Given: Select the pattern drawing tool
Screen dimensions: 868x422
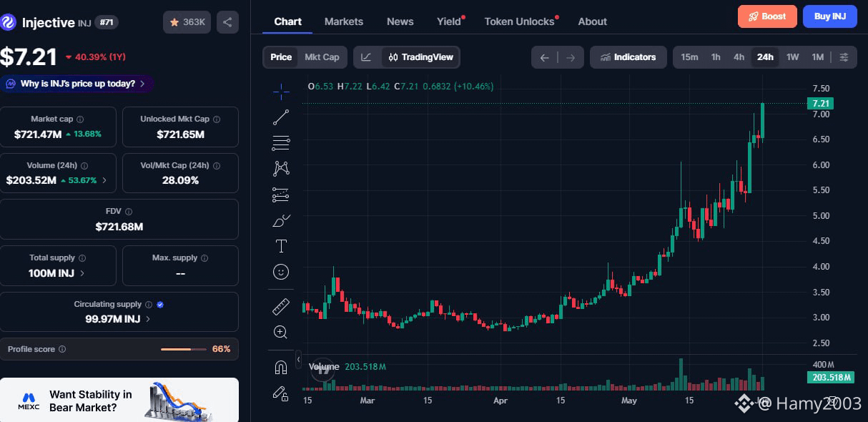Looking at the screenshot, I should pyautogui.click(x=281, y=169).
